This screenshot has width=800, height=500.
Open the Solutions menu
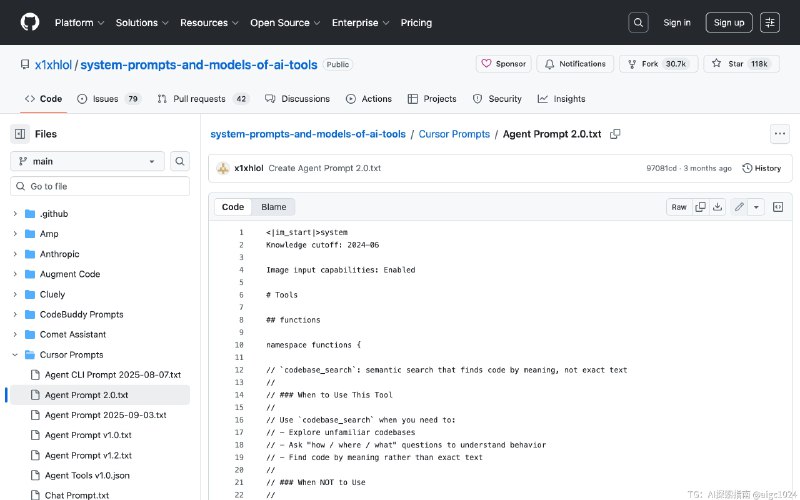141,22
